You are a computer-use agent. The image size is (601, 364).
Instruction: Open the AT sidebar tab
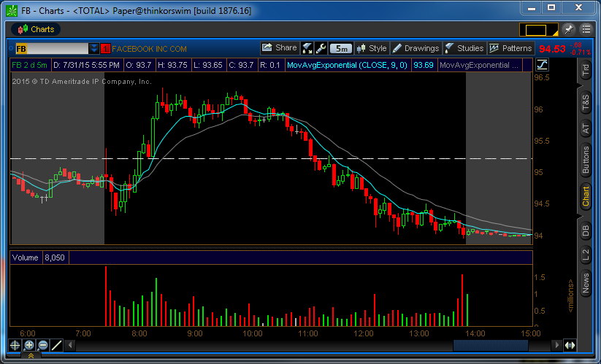coord(585,128)
